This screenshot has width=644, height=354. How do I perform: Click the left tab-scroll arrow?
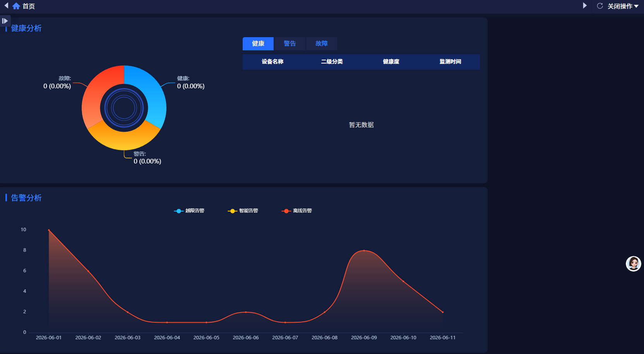6,6
